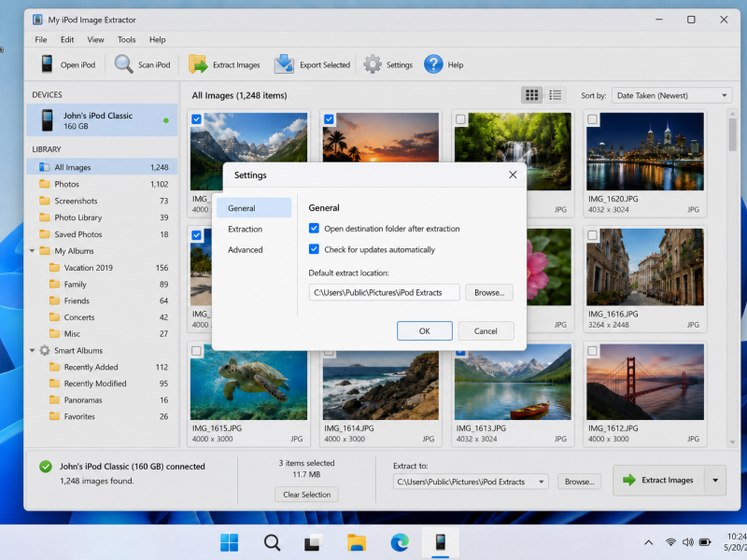Screen dimensions: 747x560
Task: Switch to grid view layout
Action: tap(531, 95)
